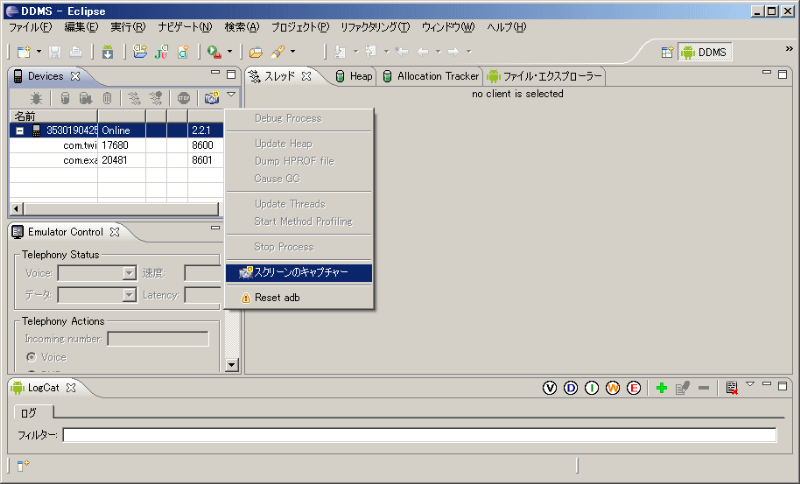Open the Search dropdown arrow
This screenshot has width=800, height=484.
292,52
